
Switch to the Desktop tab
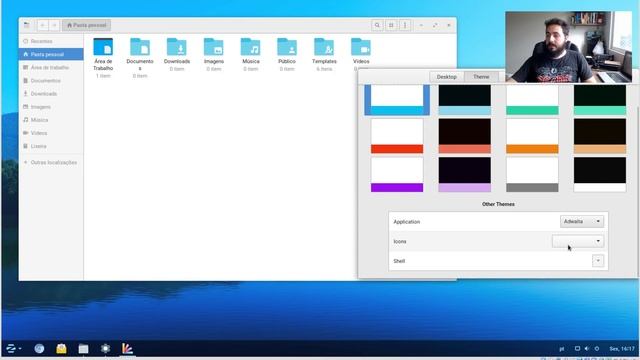(x=447, y=77)
